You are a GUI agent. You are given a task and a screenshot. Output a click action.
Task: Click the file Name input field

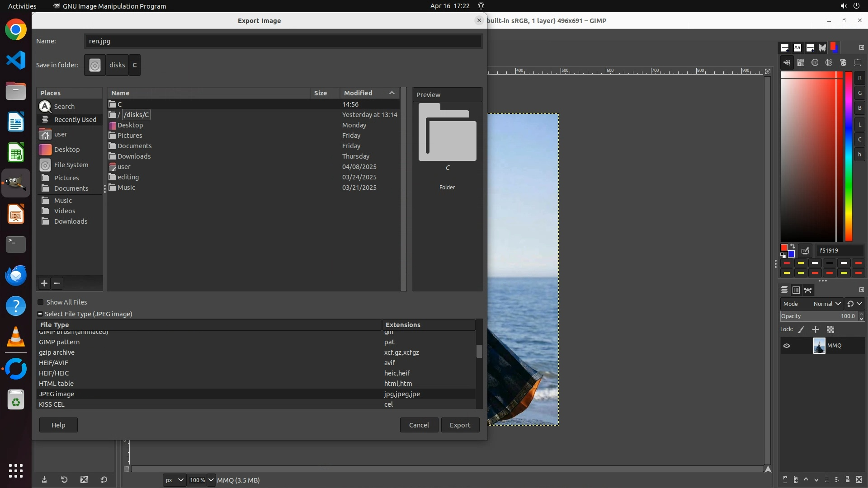(x=283, y=41)
